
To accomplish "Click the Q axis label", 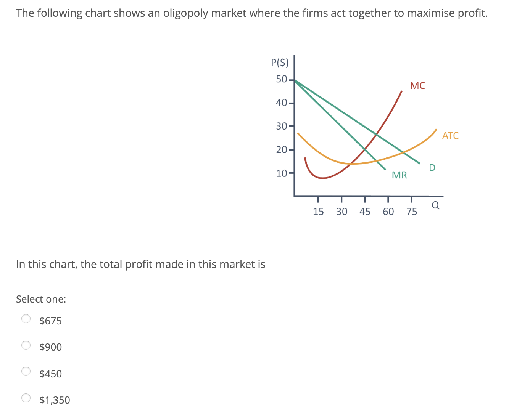I will point(435,205).
